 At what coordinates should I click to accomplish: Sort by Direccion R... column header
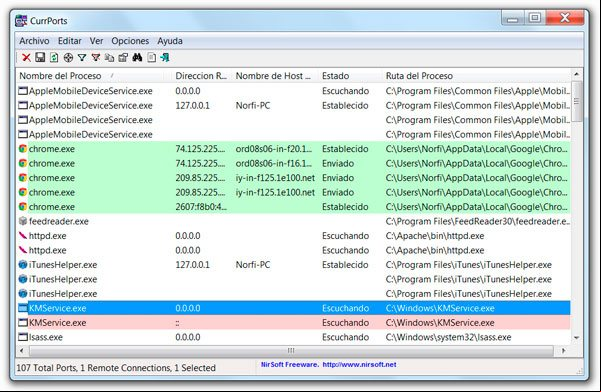202,76
